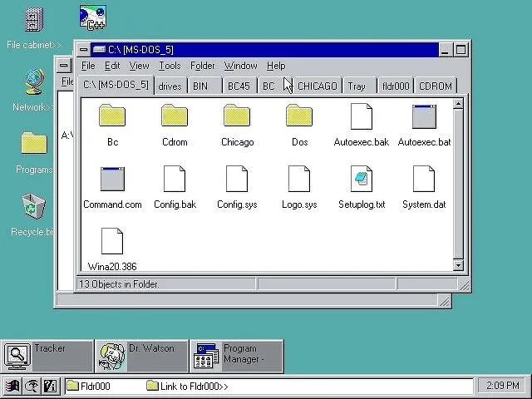The height and width of the screenshot is (399, 532).
Task: Select the Autoexec.bat file icon
Action: tap(424, 116)
